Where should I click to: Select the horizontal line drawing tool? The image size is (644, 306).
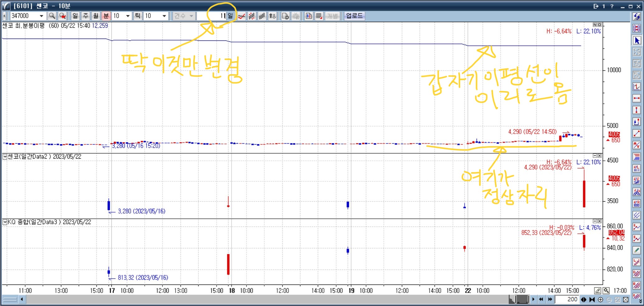pos(637,98)
